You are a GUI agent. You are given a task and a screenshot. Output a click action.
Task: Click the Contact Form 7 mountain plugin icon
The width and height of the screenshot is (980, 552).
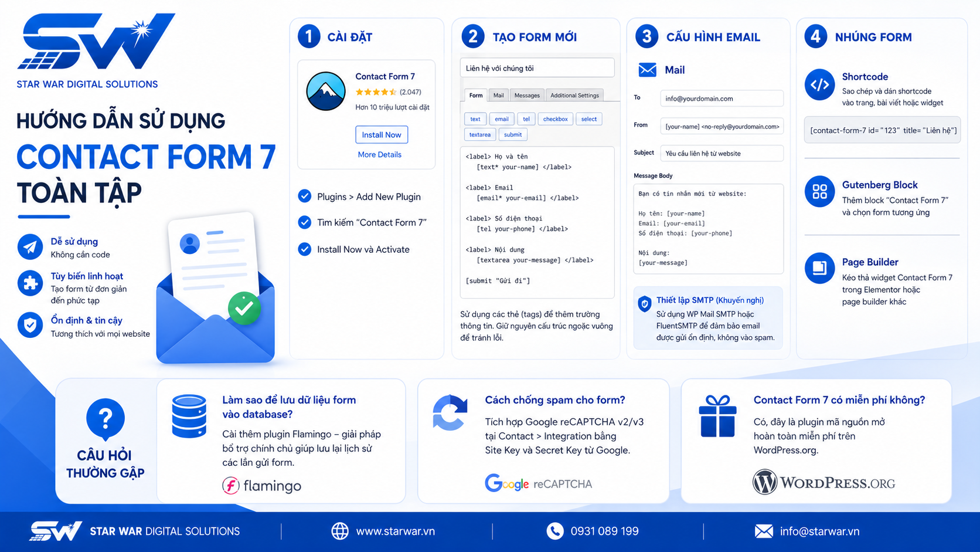point(325,92)
